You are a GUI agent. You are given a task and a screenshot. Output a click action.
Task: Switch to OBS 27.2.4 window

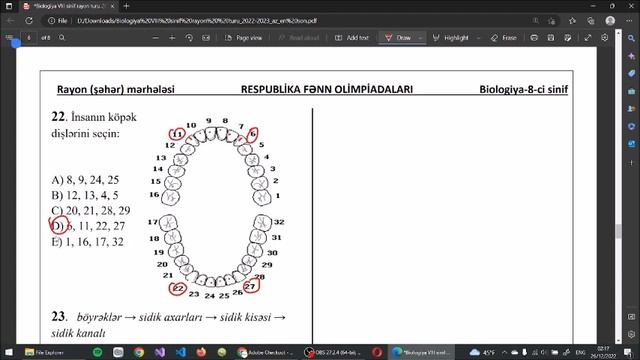point(333,352)
